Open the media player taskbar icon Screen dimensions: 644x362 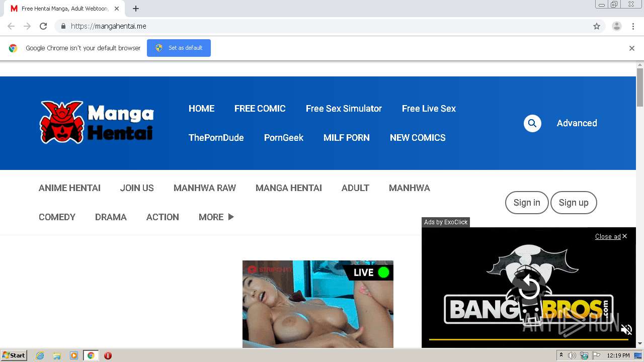pos(74,355)
